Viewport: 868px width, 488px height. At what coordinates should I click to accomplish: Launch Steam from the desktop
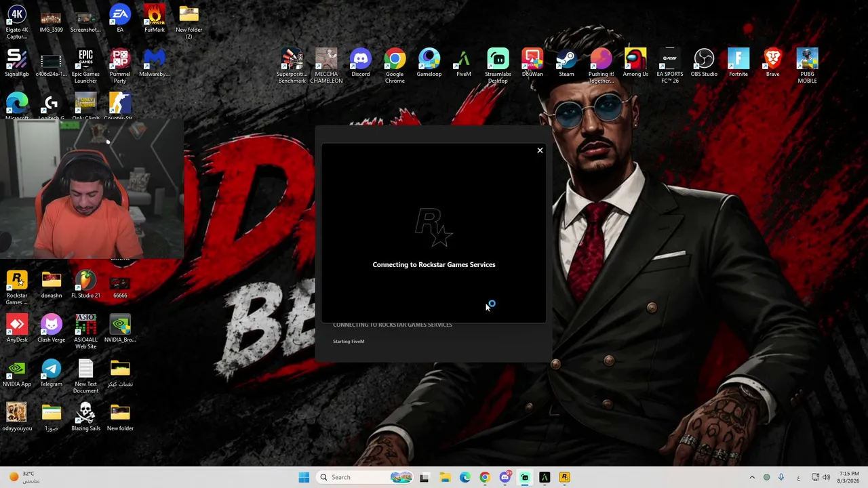pyautogui.click(x=566, y=64)
